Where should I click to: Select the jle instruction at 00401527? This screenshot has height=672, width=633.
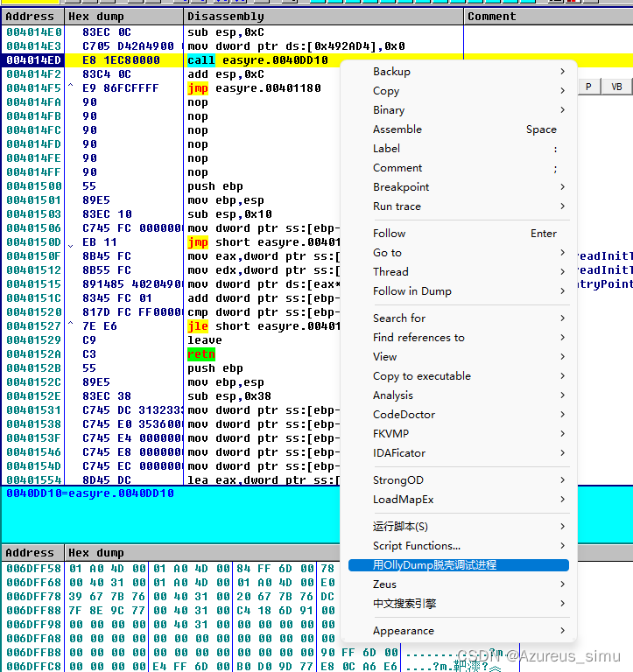click(x=264, y=326)
